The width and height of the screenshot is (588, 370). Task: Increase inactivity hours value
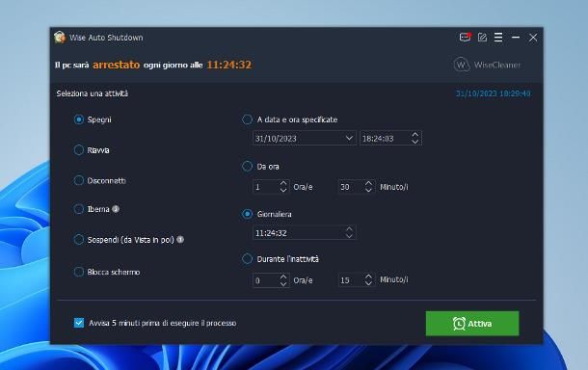[283, 277]
